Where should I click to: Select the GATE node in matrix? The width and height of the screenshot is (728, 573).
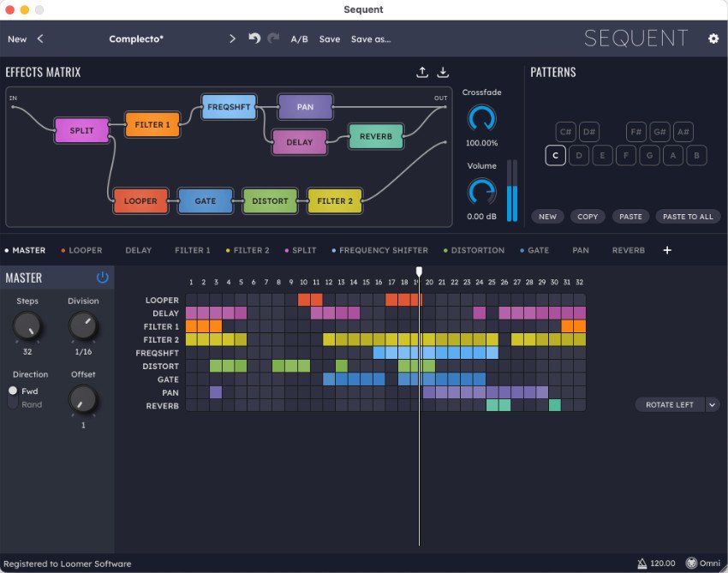coord(206,201)
